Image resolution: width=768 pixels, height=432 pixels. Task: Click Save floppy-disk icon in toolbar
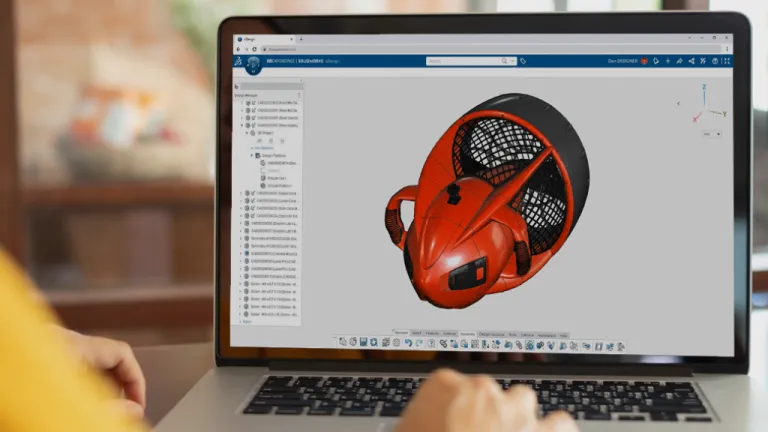[363, 342]
